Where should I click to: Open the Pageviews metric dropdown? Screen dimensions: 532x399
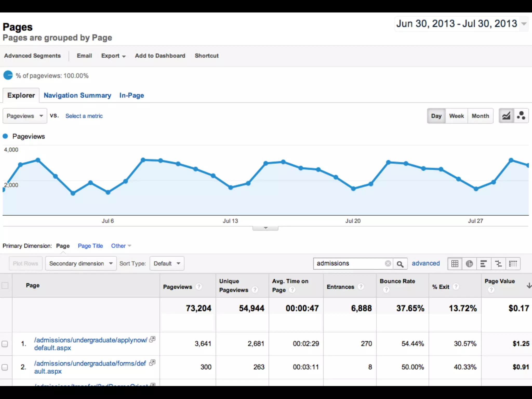coord(25,116)
